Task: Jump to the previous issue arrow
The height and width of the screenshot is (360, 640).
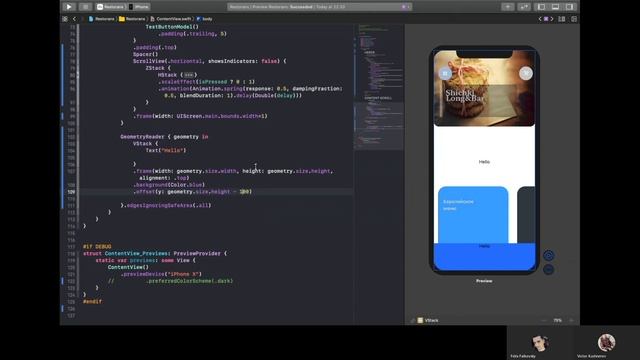Action: point(540,19)
